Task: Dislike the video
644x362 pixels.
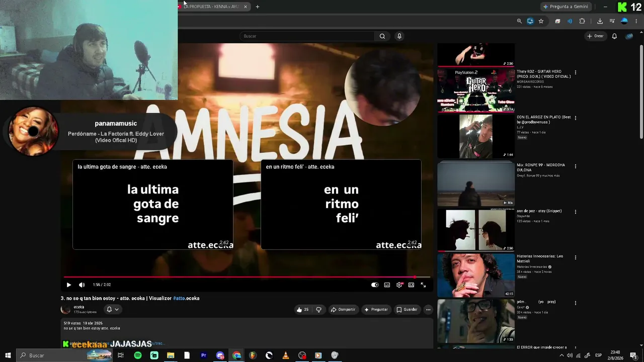Action: point(318,310)
